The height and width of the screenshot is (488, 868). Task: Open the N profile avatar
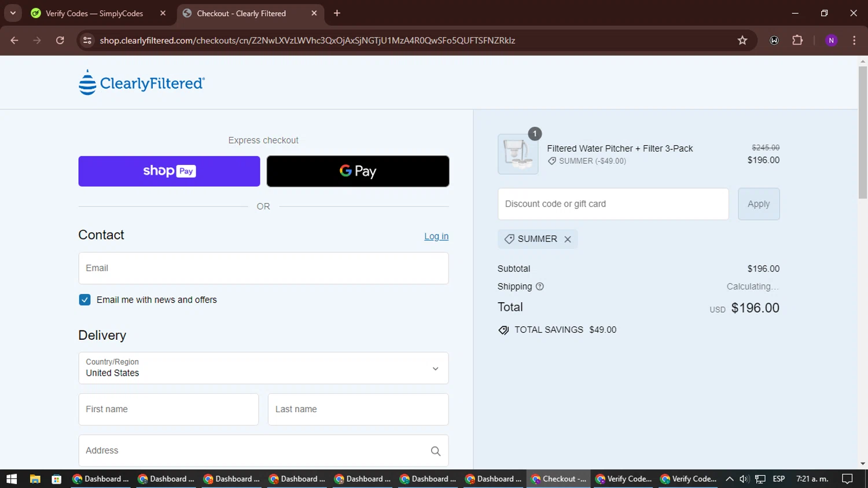point(832,41)
